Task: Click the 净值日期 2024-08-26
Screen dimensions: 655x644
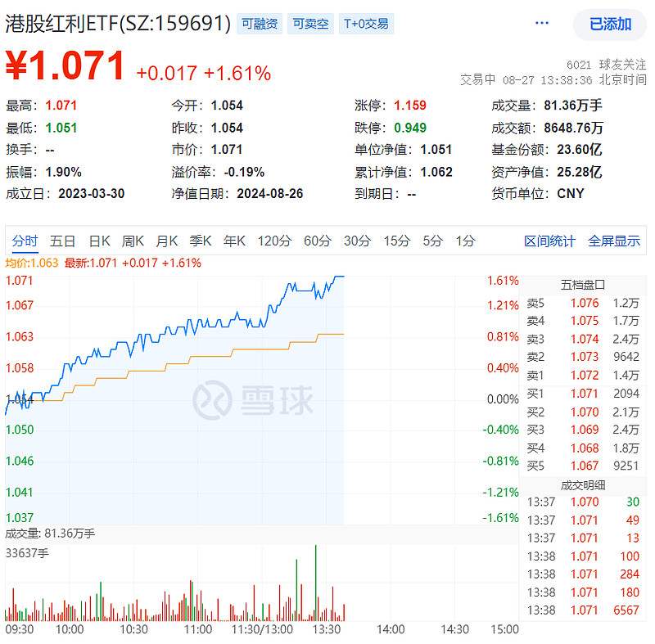Action: click(270, 194)
